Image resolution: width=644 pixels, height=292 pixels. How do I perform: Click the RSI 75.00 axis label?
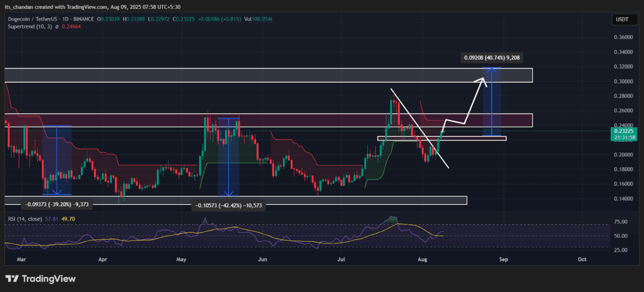[x=621, y=222]
